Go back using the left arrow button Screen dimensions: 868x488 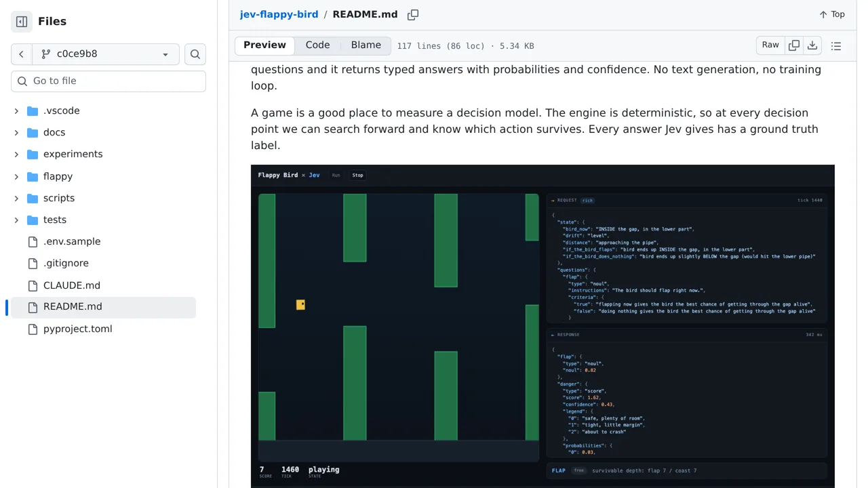pos(21,54)
